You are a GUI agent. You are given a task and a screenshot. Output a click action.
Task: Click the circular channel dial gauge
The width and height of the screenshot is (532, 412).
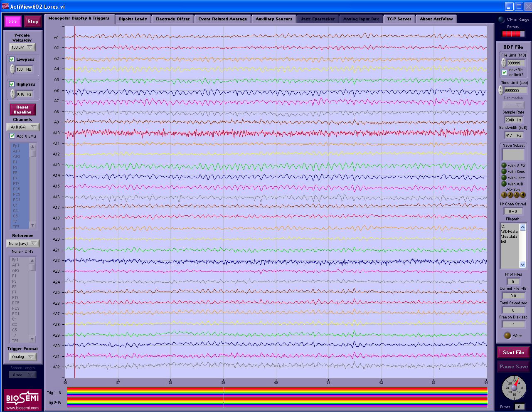coord(514,388)
